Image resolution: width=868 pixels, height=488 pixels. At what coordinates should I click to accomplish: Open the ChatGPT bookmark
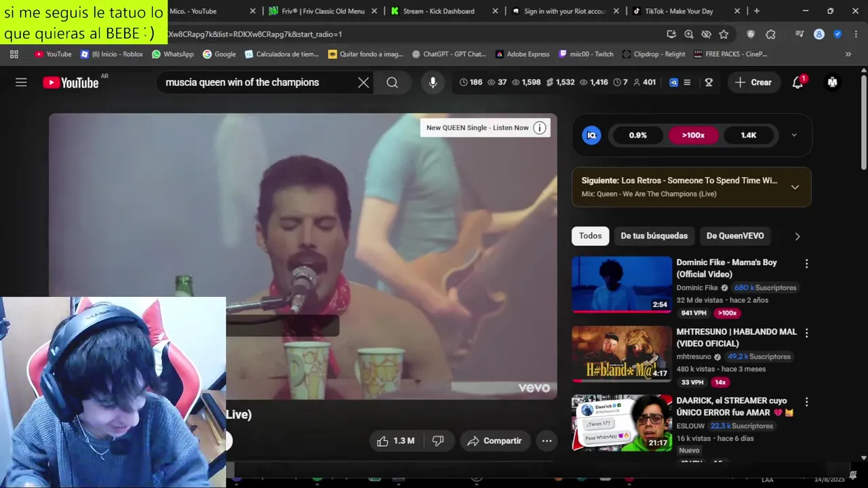pos(448,54)
